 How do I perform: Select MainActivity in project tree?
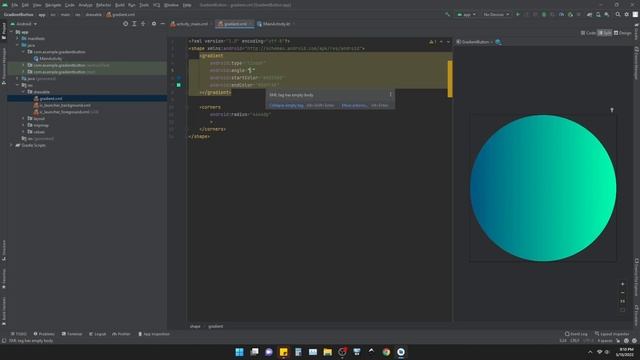(x=47, y=58)
